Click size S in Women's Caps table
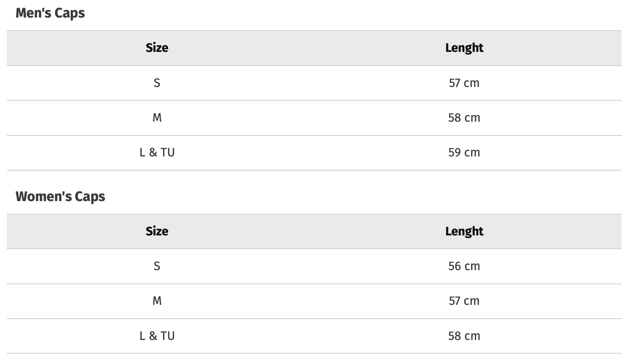This screenshot has width=630, height=364. (x=157, y=266)
